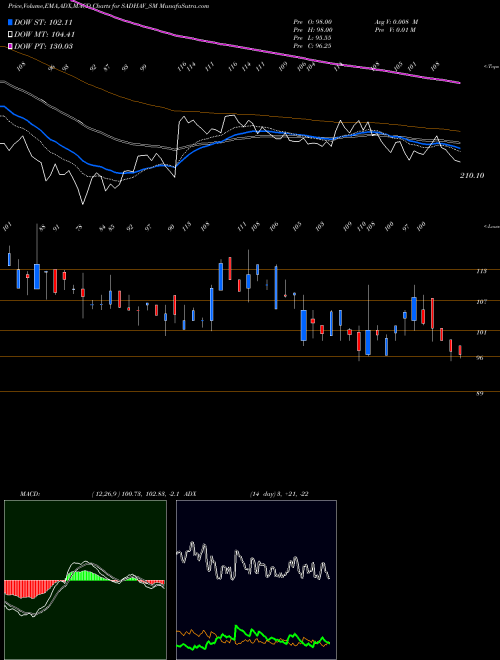500x660 pixels.
Task: Open the MACD histogram chart panel
Action: click(85, 580)
